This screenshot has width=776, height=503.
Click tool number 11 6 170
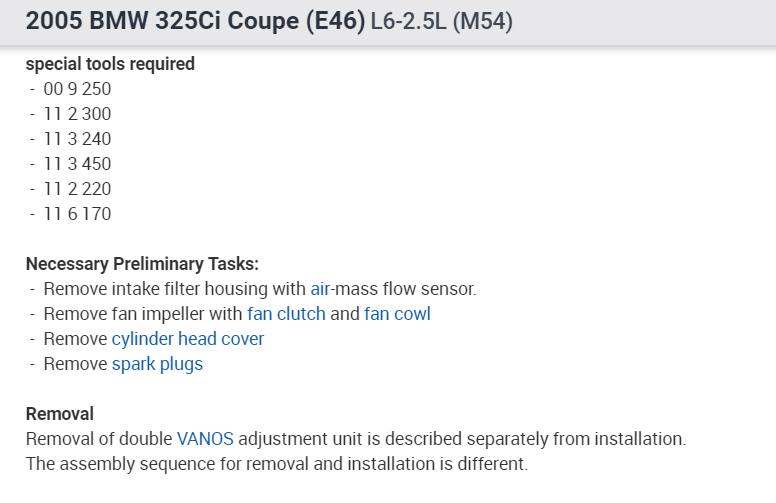coord(77,214)
